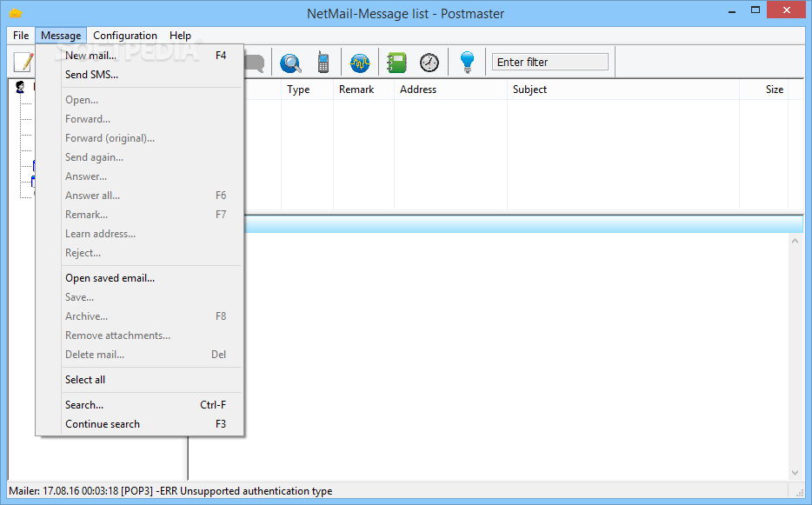
Task: Open the green address book icon
Action: pos(396,63)
